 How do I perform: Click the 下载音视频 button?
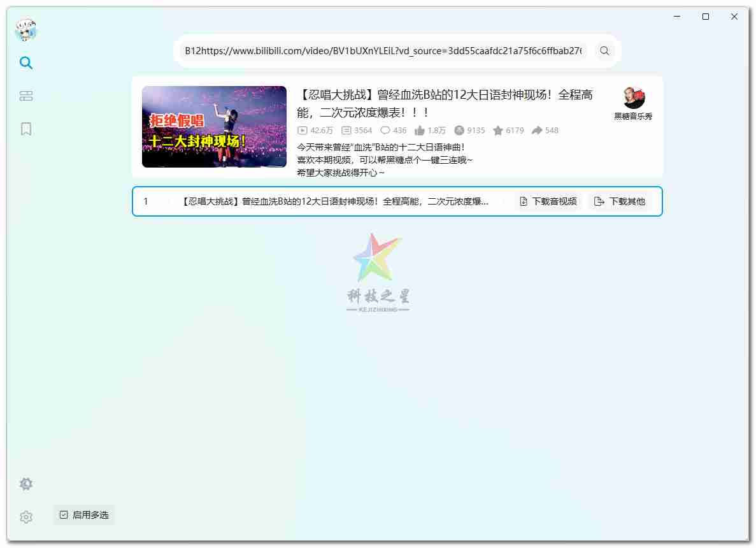[x=548, y=201]
